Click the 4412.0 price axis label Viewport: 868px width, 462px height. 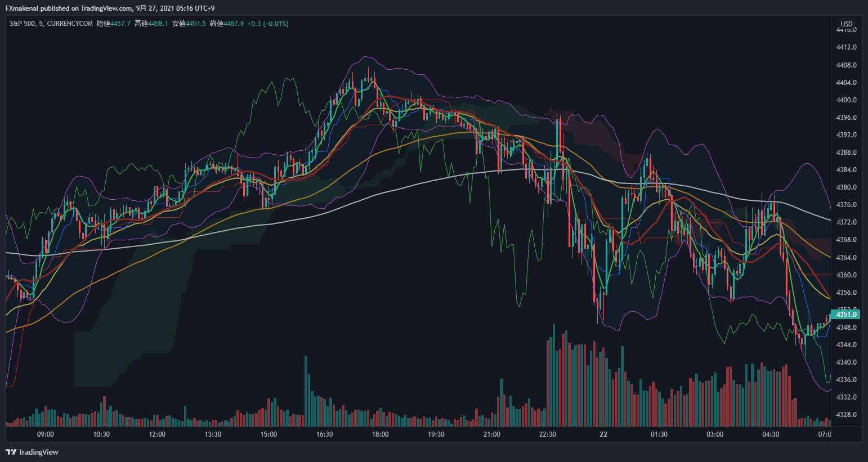click(x=846, y=47)
